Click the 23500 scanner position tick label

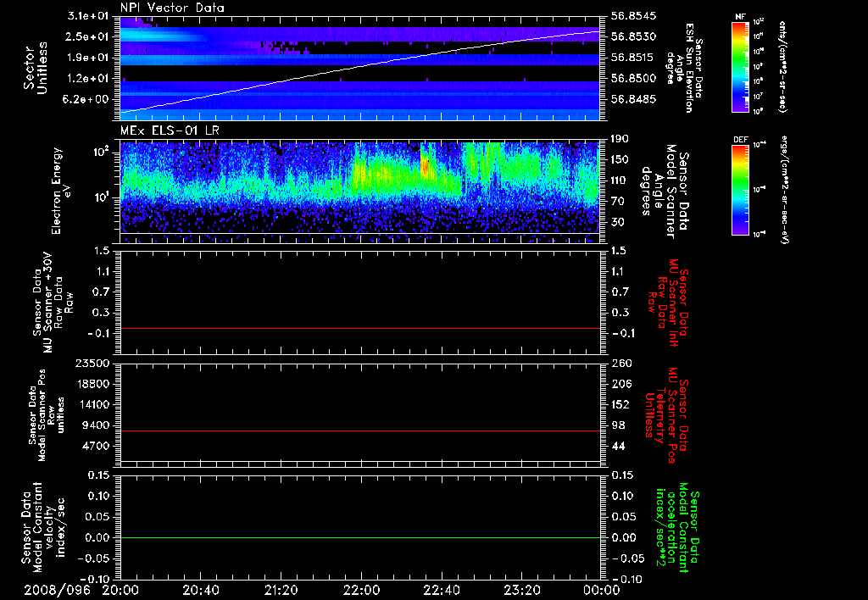click(92, 363)
